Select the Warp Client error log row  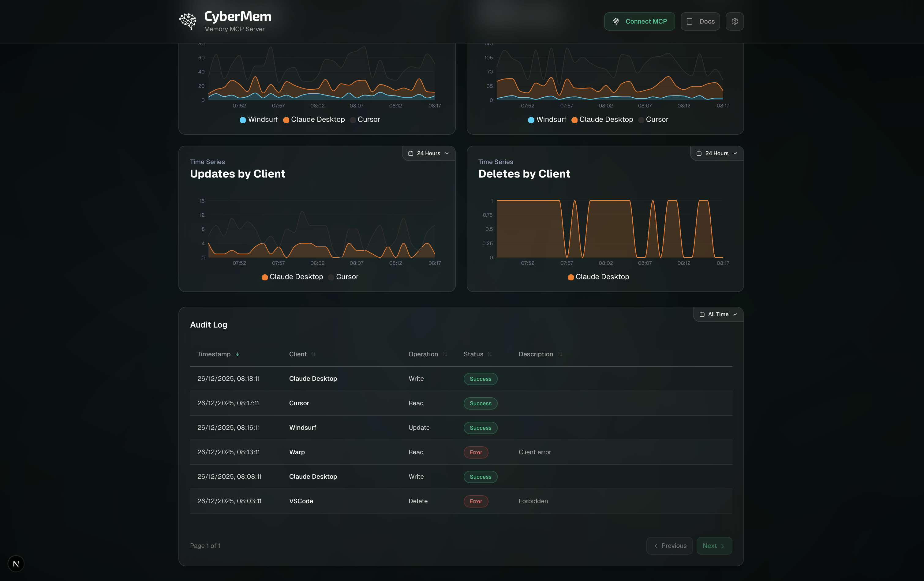(x=460, y=452)
